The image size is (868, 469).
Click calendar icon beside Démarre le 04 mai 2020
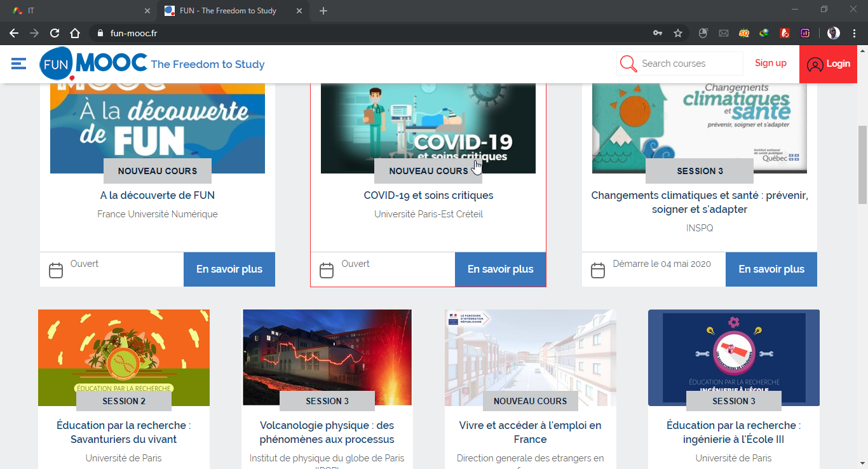tap(598, 270)
